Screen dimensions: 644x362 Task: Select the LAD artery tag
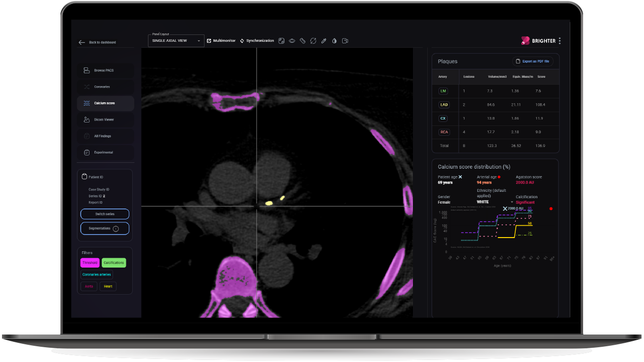444,105
